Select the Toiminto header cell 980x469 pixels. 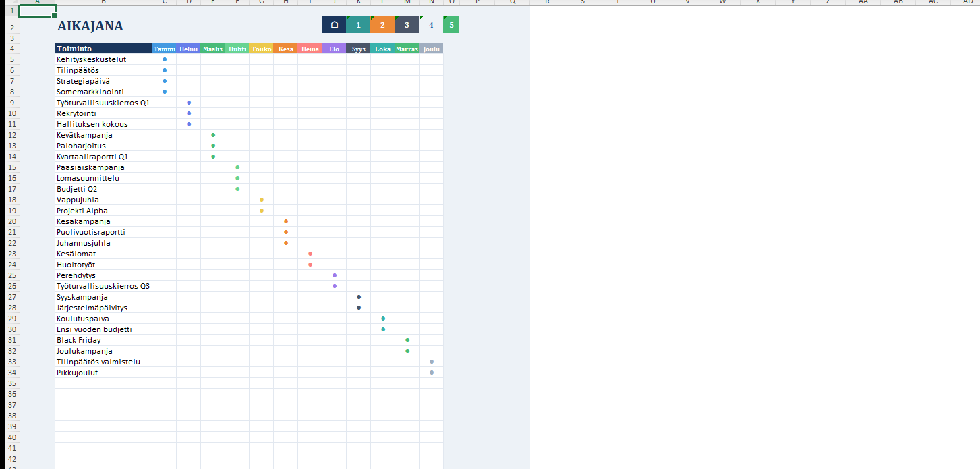(x=103, y=49)
